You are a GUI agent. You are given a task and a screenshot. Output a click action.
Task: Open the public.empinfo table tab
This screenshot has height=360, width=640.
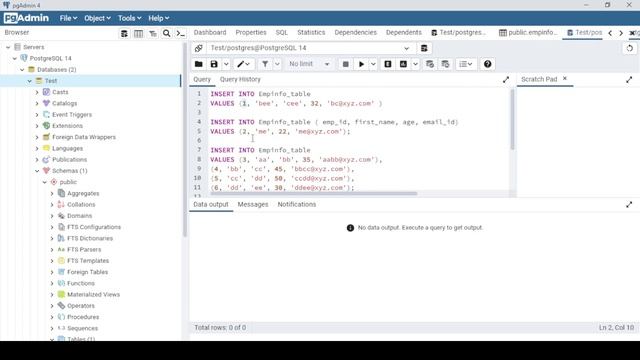pyautogui.click(x=528, y=33)
